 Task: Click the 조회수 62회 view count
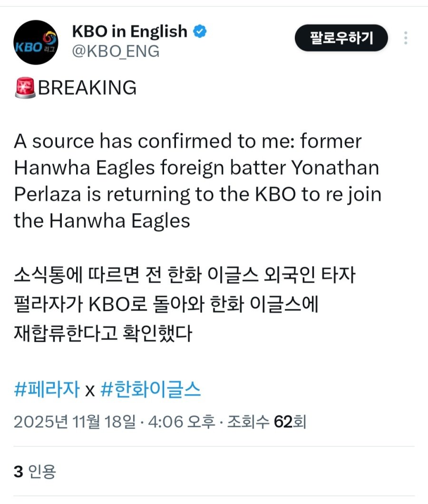pyautogui.click(x=266, y=421)
